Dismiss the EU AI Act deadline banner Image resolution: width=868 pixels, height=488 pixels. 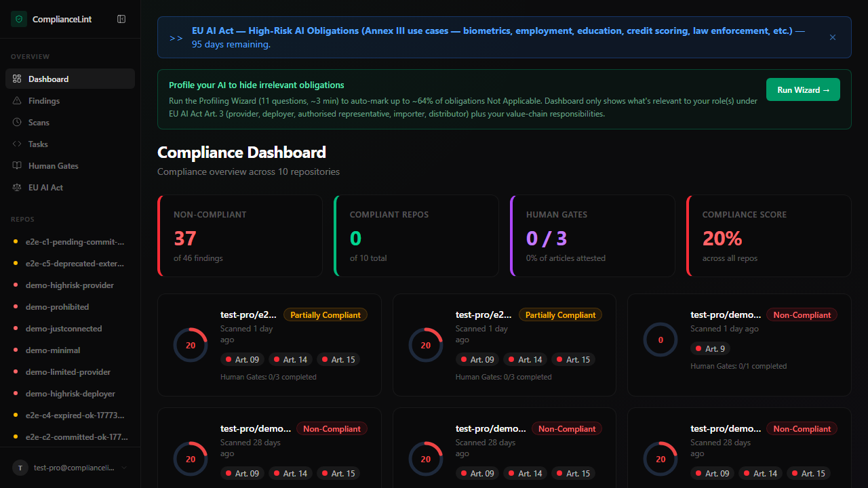[x=833, y=37]
